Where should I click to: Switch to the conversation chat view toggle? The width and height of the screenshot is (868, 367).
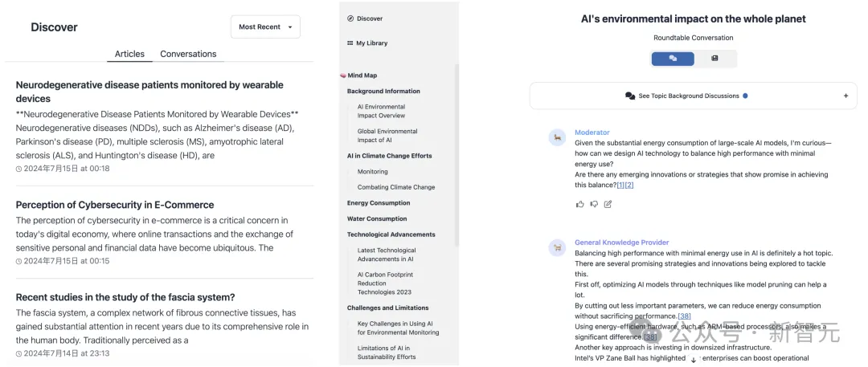(x=673, y=59)
